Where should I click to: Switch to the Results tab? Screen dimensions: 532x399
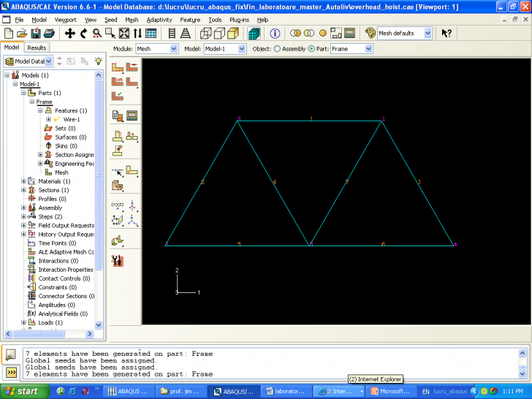coord(37,47)
